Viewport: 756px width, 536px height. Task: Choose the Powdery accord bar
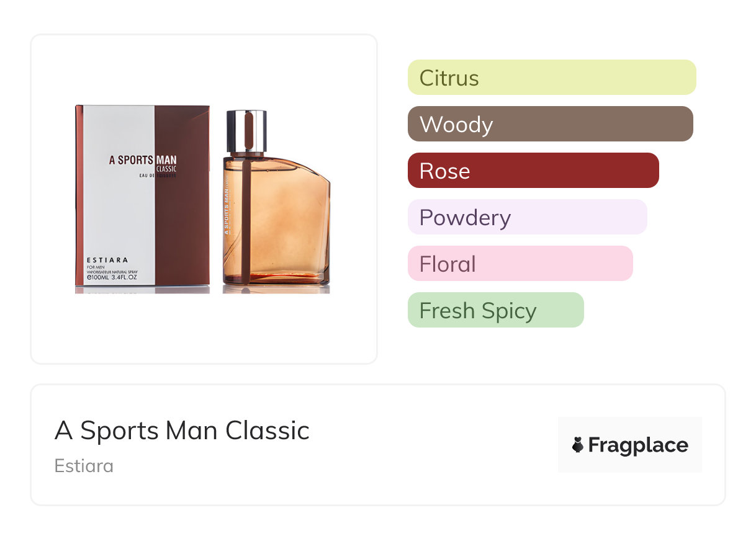[527, 217]
